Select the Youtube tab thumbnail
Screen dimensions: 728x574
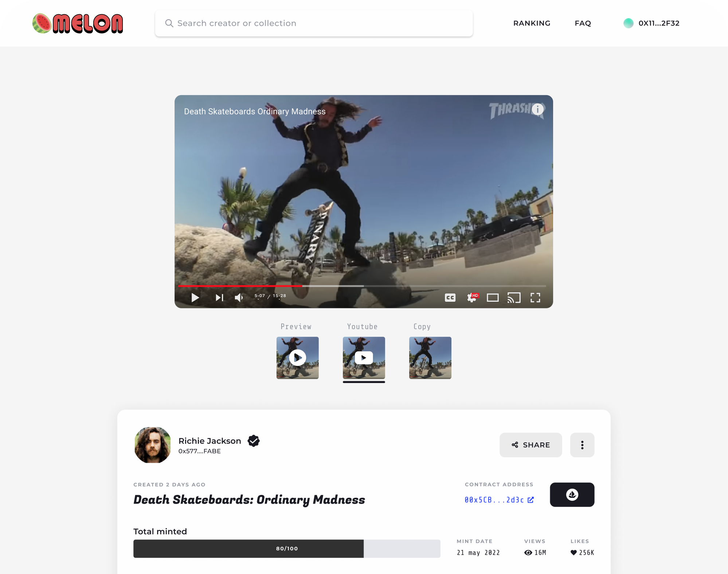[364, 358]
